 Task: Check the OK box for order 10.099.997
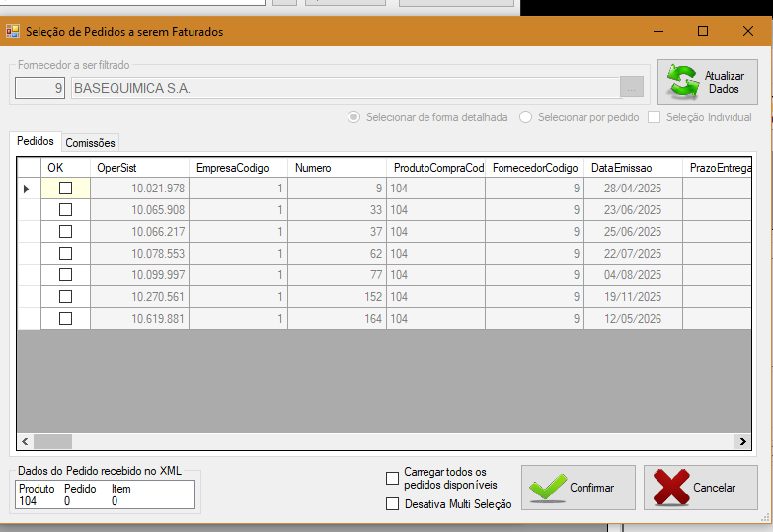coord(65,274)
